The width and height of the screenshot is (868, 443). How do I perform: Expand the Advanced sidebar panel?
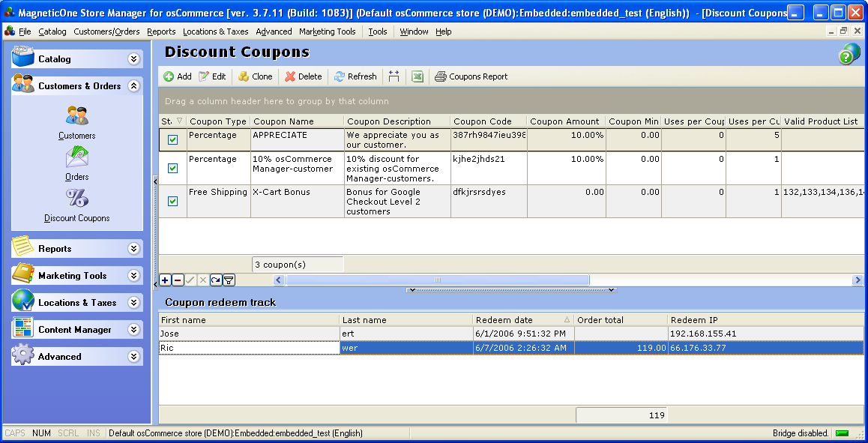pyautogui.click(x=133, y=357)
